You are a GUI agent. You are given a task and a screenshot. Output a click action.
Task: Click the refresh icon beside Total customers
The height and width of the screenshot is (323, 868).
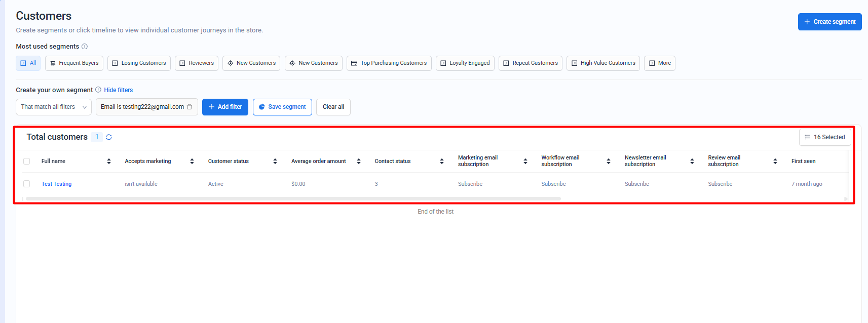[109, 137]
